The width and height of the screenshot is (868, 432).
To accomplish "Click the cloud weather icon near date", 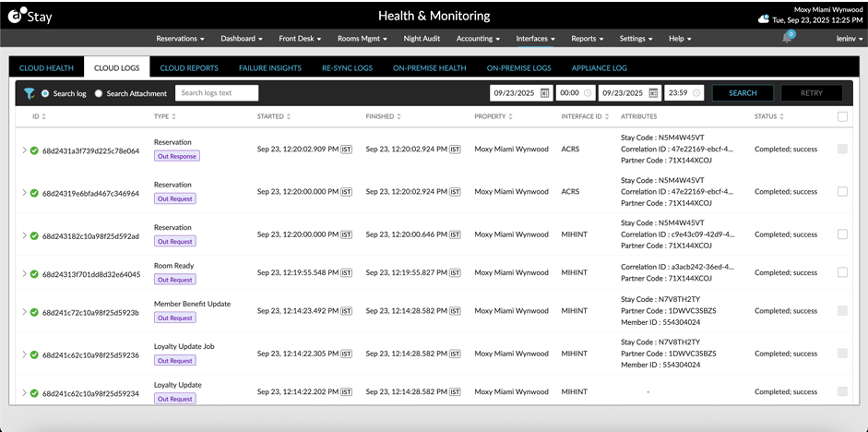I will pyautogui.click(x=764, y=19).
